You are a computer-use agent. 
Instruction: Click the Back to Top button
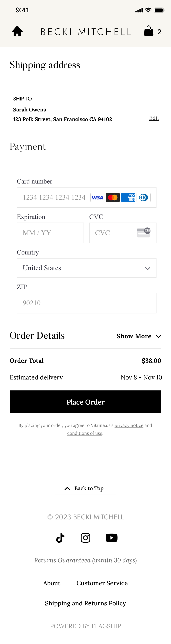click(x=85, y=488)
